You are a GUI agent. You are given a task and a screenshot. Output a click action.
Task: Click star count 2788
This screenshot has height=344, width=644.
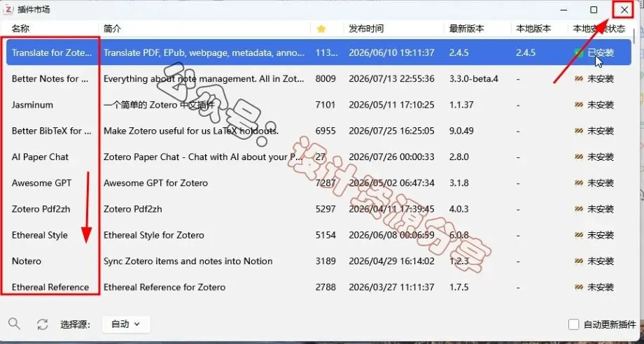point(325,287)
